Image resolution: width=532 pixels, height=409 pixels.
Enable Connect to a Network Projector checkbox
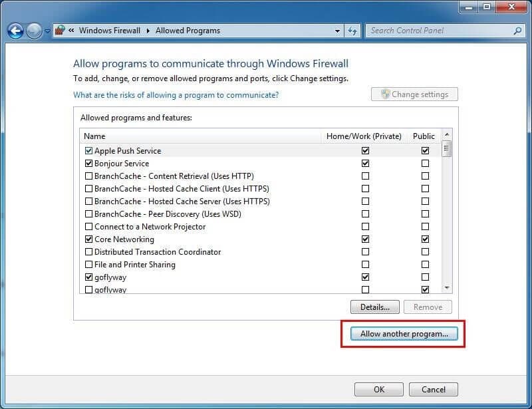click(x=88, y=226)
